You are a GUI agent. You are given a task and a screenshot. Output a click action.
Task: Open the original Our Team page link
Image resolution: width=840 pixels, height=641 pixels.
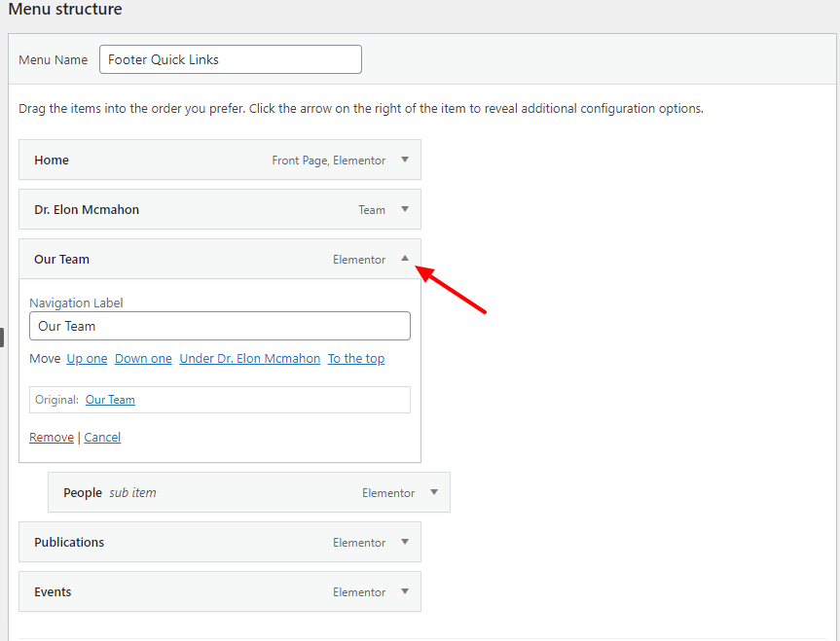coord(110,400)
